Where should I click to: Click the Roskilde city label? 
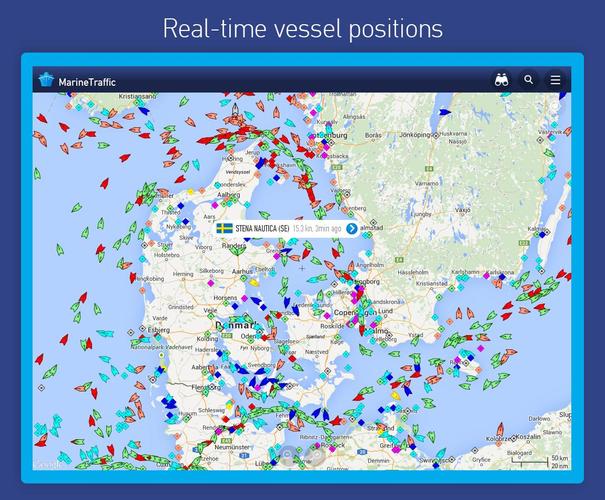332,326
